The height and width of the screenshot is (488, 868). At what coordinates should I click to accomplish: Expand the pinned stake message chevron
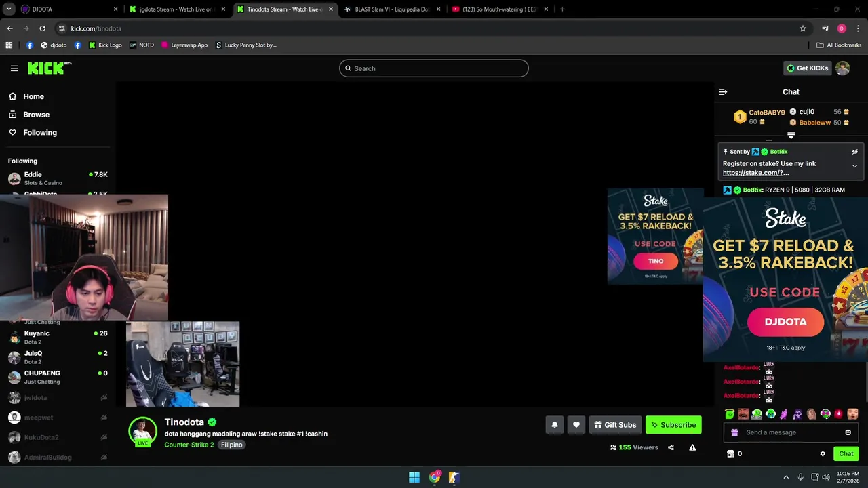(854, 166)
